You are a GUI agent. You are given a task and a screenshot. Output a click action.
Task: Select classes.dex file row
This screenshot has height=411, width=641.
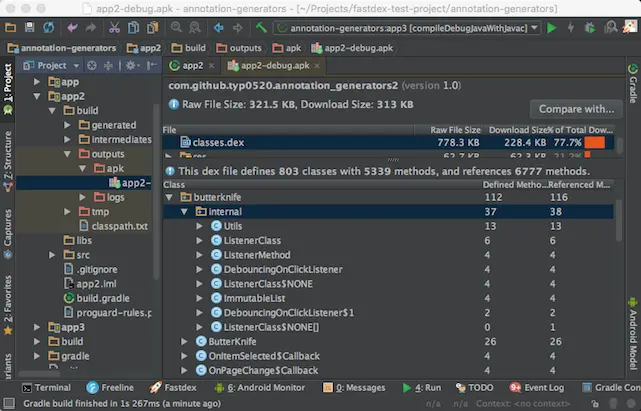point(388,142)
